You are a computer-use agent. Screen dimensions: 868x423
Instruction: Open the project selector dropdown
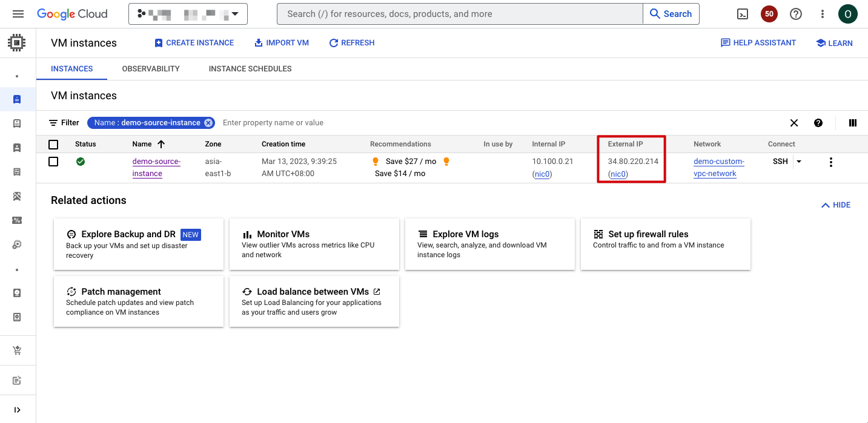pos(188,14)
